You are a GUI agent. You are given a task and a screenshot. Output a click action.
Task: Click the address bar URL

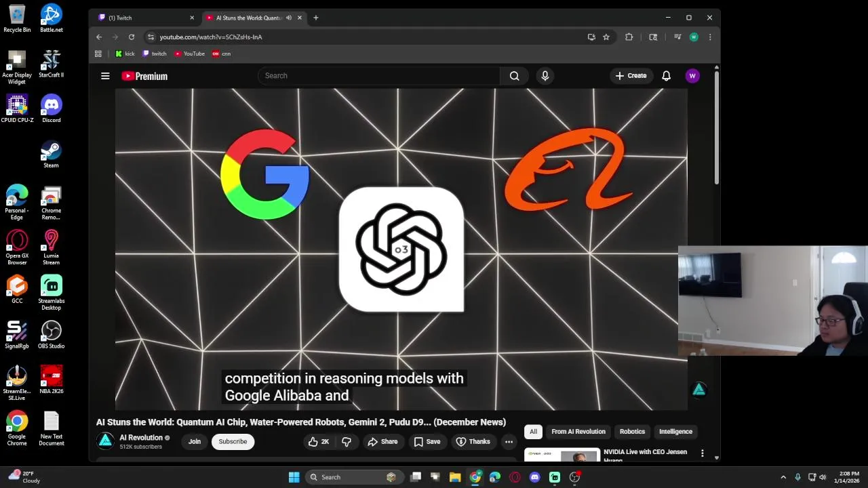211,37
